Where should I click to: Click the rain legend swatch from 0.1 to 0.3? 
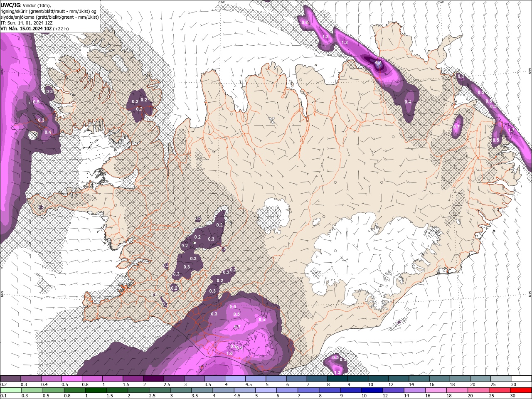click(12, 390)
